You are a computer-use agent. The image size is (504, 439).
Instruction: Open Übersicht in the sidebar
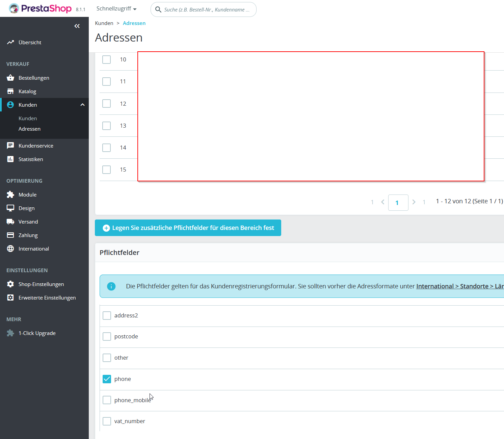coord(30,42)
